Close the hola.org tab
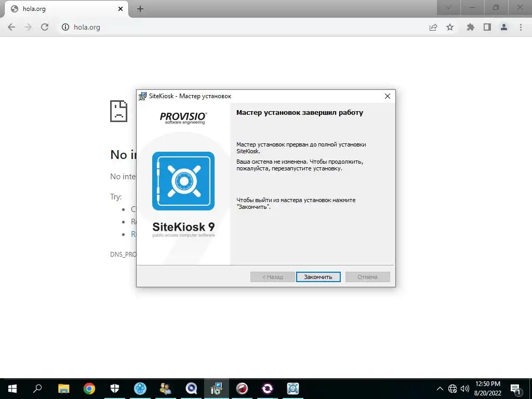532x399 pixels. coord(121,9)
